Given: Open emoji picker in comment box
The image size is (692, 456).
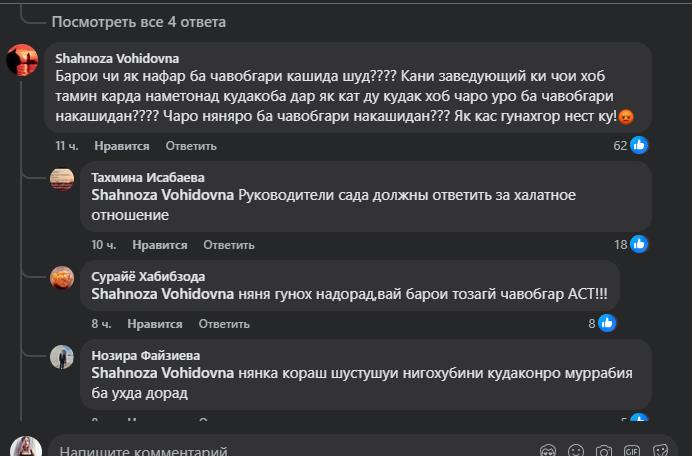Looking at the screenshot, I should pos(576,451).
